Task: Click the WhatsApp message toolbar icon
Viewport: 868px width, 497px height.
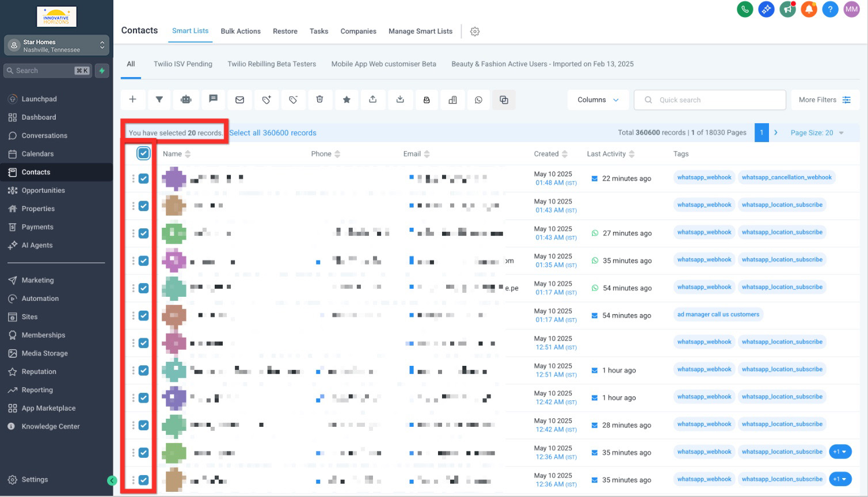Action: 478,100
